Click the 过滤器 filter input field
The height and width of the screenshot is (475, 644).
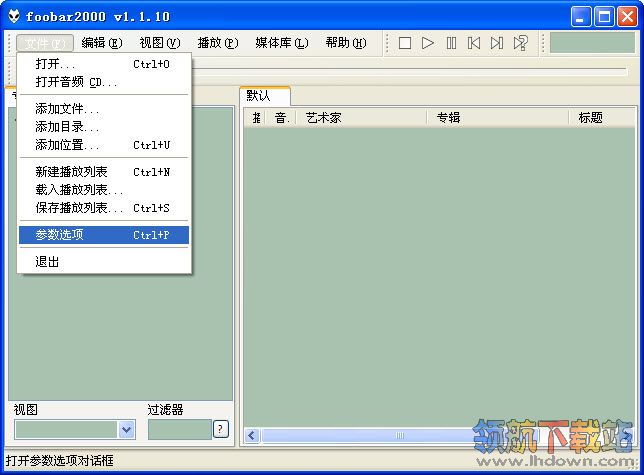coord(179,429)
